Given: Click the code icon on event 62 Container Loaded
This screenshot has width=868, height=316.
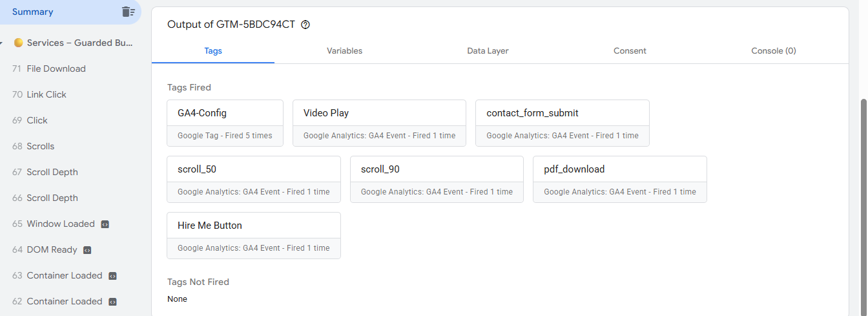Looking at the screenshot, I should click(x=112, y=302).
